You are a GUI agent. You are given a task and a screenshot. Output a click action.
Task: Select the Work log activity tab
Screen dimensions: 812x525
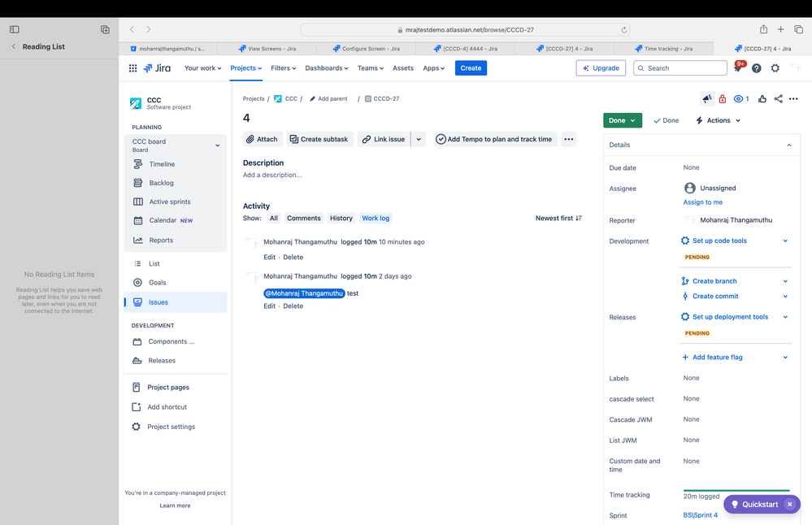(x=376, y=218)
